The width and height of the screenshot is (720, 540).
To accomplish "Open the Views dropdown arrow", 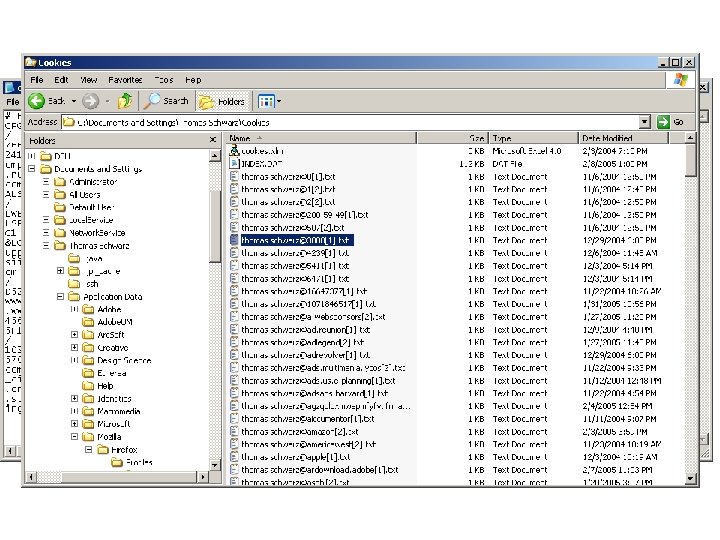I will [x=279, y=101].
